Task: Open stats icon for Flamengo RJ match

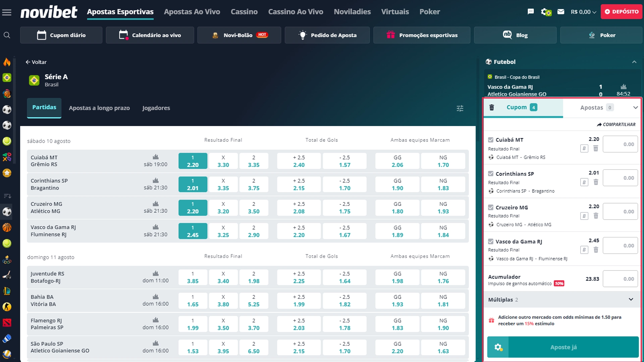Action: coord(156,320)
